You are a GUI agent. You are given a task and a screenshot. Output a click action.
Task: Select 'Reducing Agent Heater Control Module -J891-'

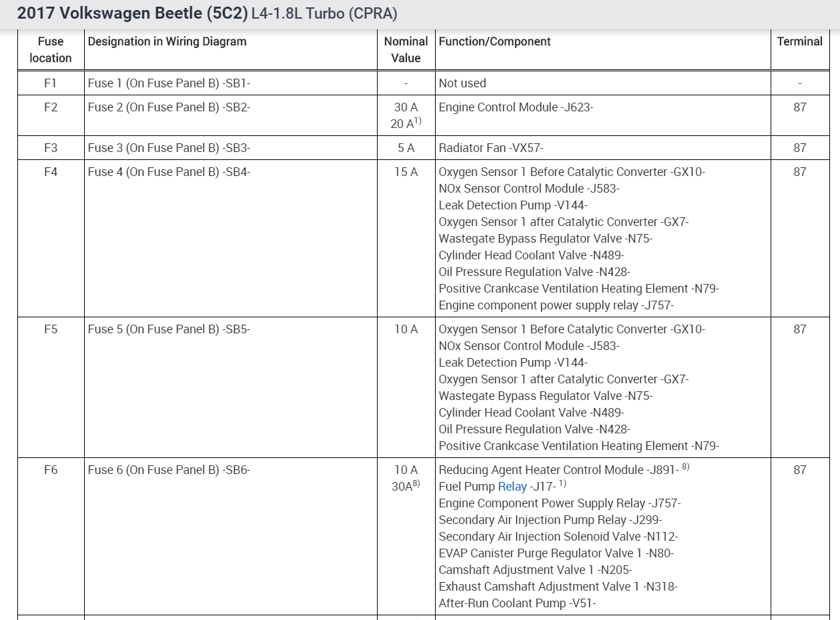click(x=558, y=470)
